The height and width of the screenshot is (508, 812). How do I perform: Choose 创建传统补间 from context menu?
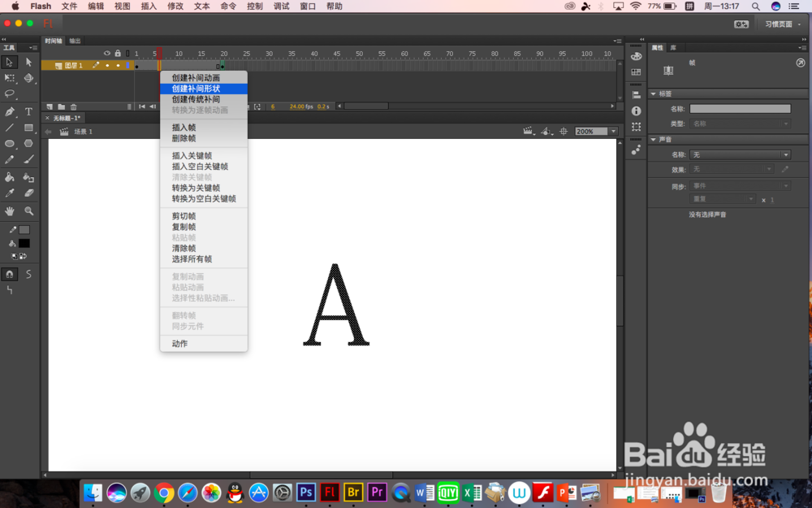204,99
